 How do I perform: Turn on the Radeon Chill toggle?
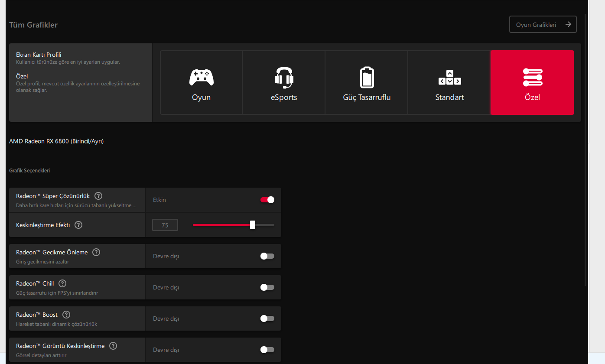267,287
